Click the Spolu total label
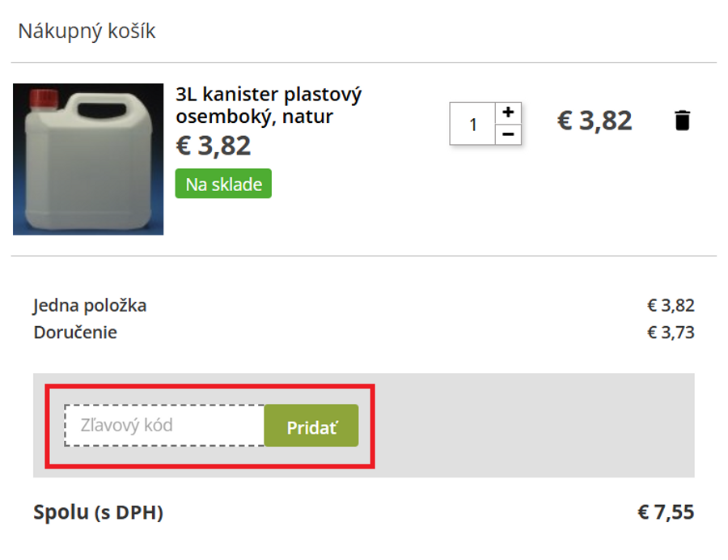This screenshot has width=728, height=560. pos(59,512)
